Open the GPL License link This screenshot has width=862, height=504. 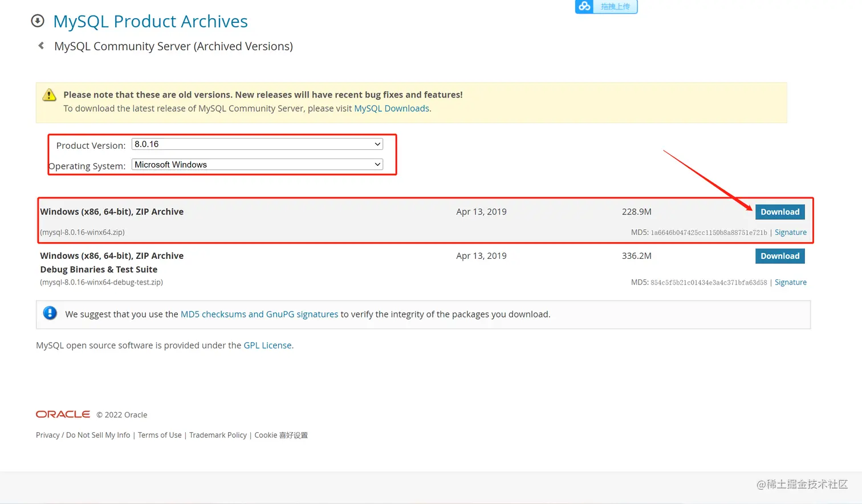coord(267,346)
